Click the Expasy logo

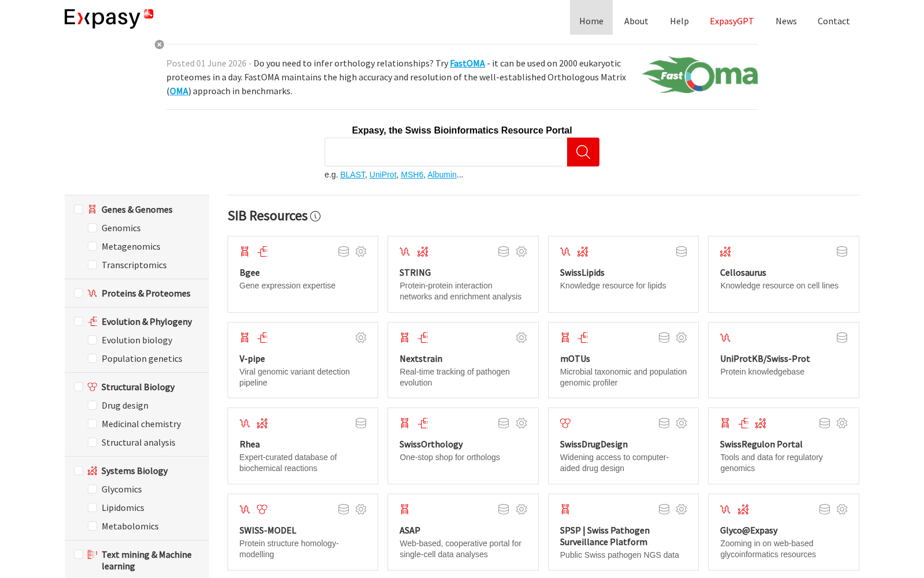pos(109,18)
